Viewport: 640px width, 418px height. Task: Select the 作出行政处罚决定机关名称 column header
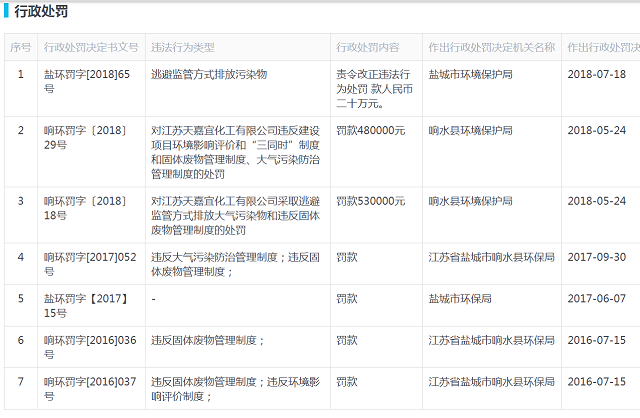point(490,48)
